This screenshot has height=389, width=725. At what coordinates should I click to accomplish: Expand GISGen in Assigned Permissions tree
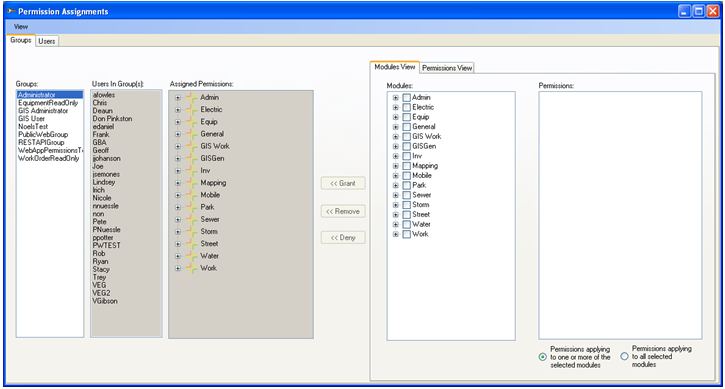pos(178,159)
